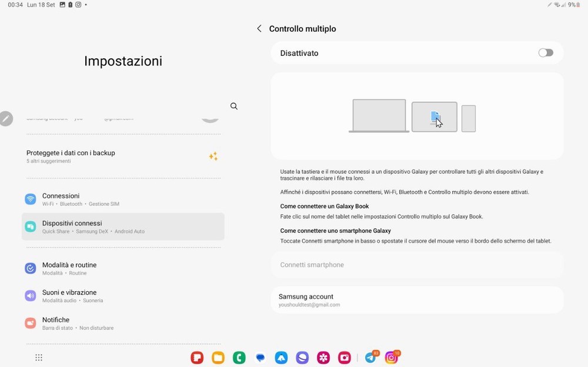The image size is (588, 367).
Task: Tap Connetti smartphone
Action: pyautogui.click(x=417, y=265)
